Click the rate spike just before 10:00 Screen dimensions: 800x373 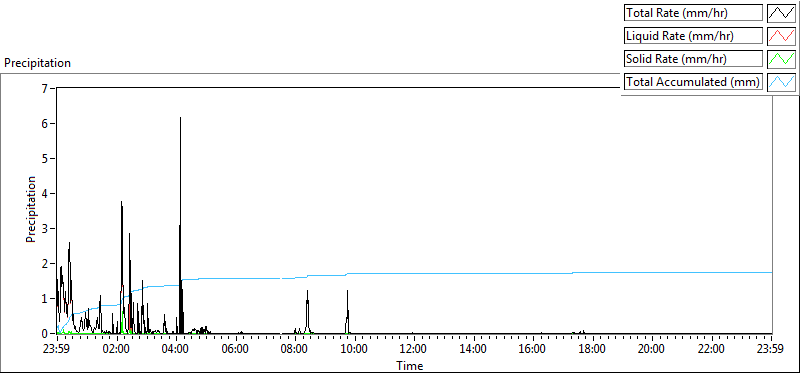(x=347, y=311)
